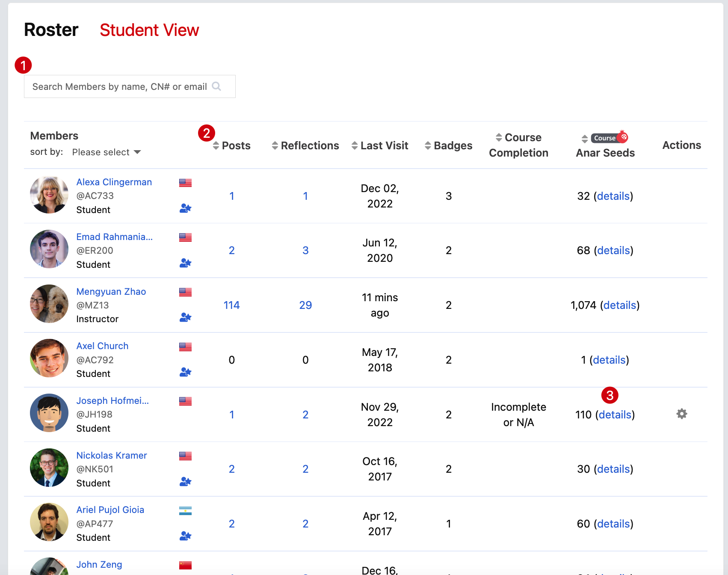Open Joseph Hofmei's profile link

(x=112, y=400)
